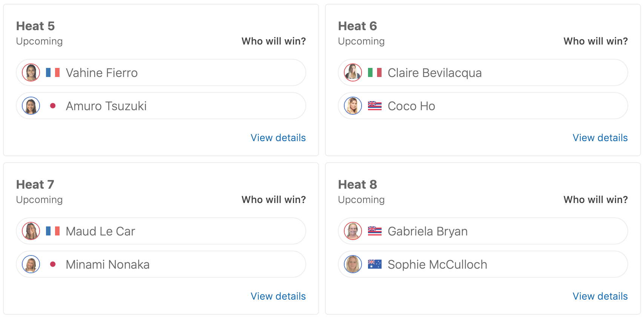Open View details for Heat 6

coord(600,138)
